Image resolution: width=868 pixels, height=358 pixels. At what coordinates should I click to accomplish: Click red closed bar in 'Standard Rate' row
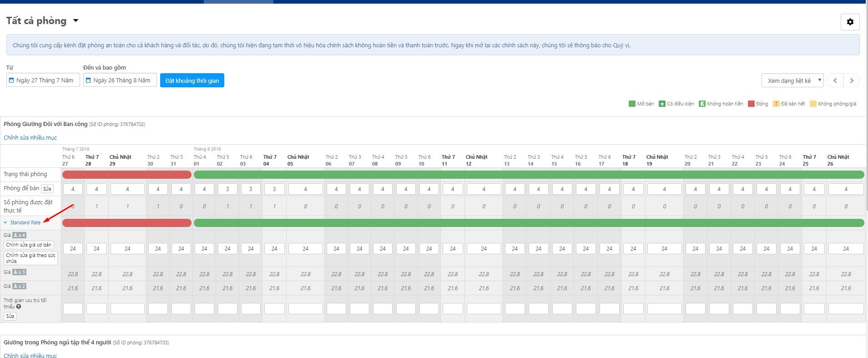[127, 222]
